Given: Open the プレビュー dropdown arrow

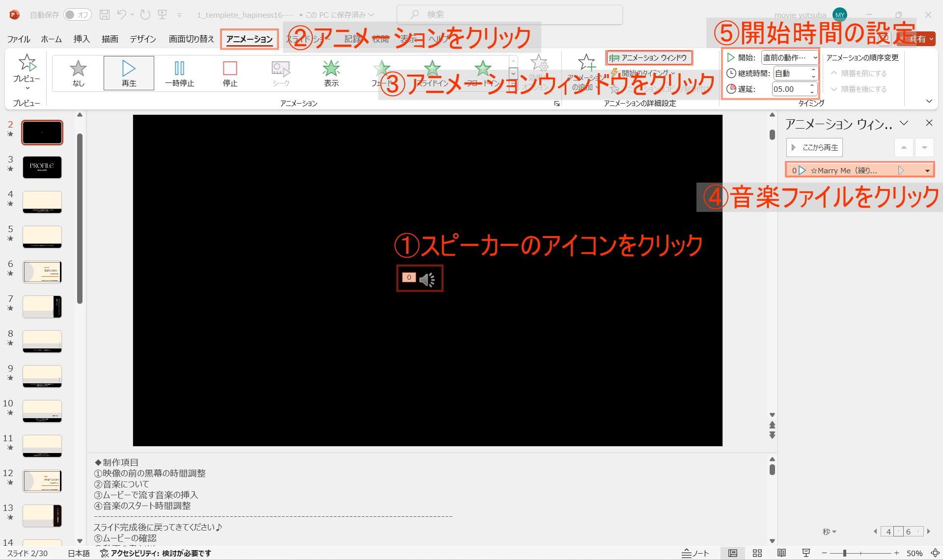Looking at the screenshot, I should click(x=27, y=88).
